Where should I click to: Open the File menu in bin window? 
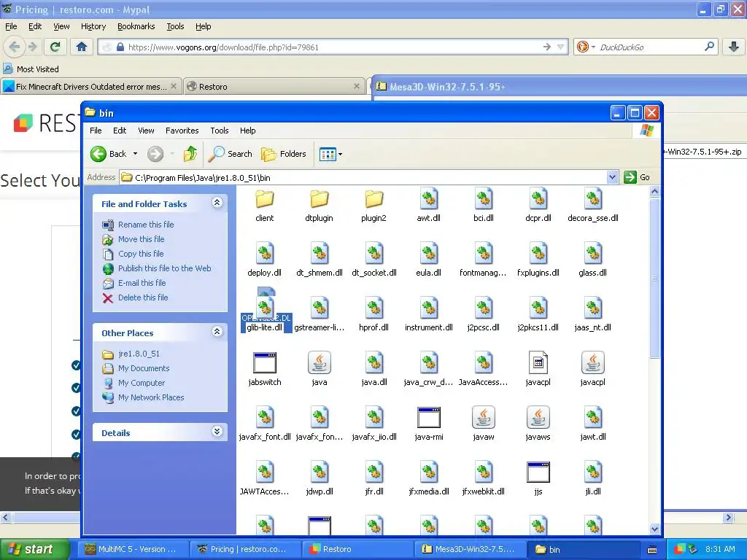[96, 131]
